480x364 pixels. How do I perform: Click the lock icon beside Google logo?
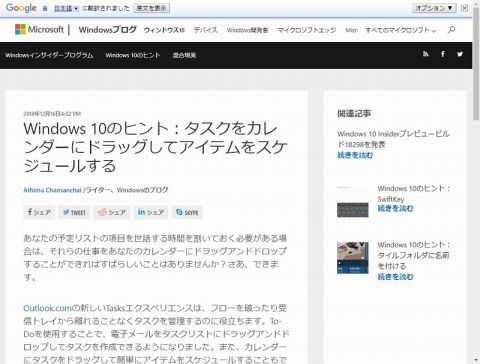click(x=45, y=8)
